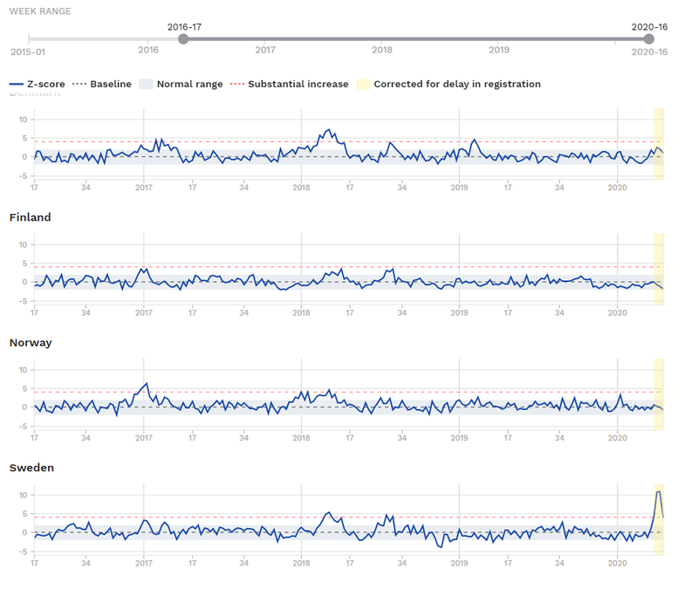Select the Finland chart heading
Viewport: 698px width, 616px height.
(31, 217)
